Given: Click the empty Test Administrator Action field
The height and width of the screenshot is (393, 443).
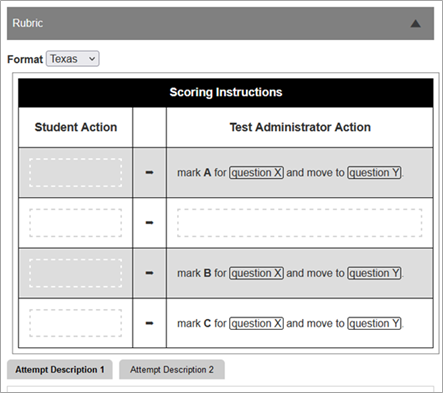Looking at the screenshot, I should (300, 223).
